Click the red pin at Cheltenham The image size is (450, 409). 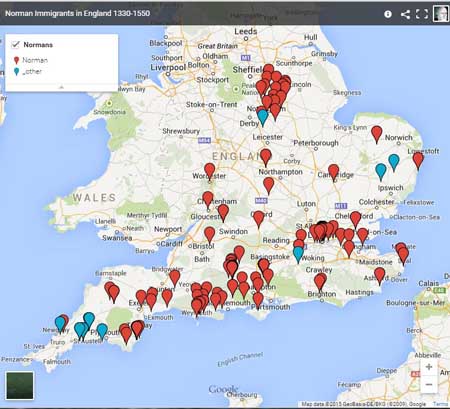[208, 200]
